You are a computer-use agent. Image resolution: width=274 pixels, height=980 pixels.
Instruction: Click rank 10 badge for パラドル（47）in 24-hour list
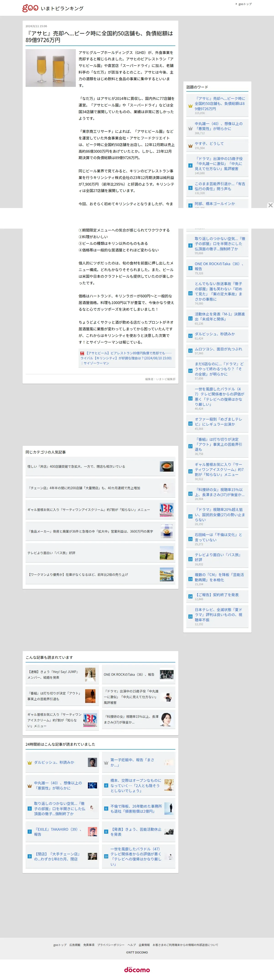click(x=106, y=856)
